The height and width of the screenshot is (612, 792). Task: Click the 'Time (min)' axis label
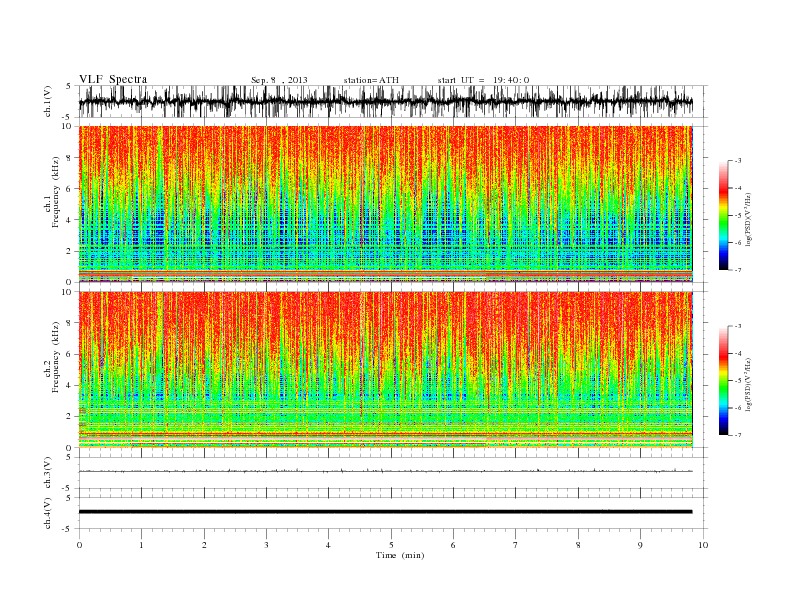point(400,555)
